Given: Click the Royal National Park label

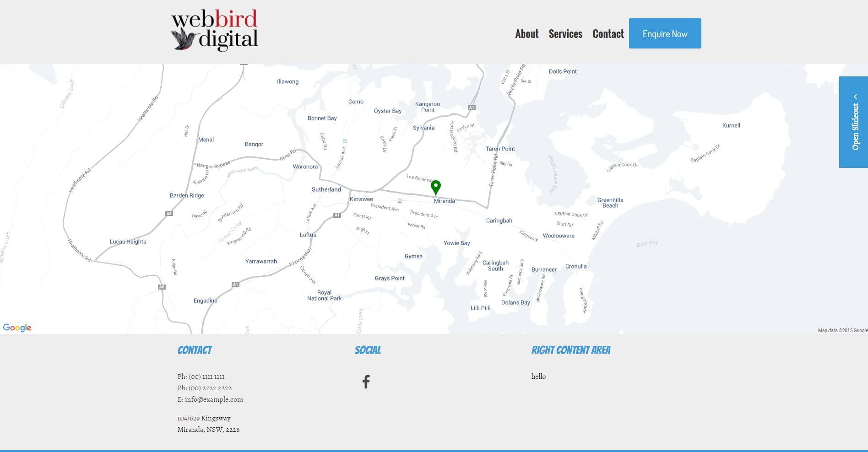Looking at the screenshot, I should point(325,296).
